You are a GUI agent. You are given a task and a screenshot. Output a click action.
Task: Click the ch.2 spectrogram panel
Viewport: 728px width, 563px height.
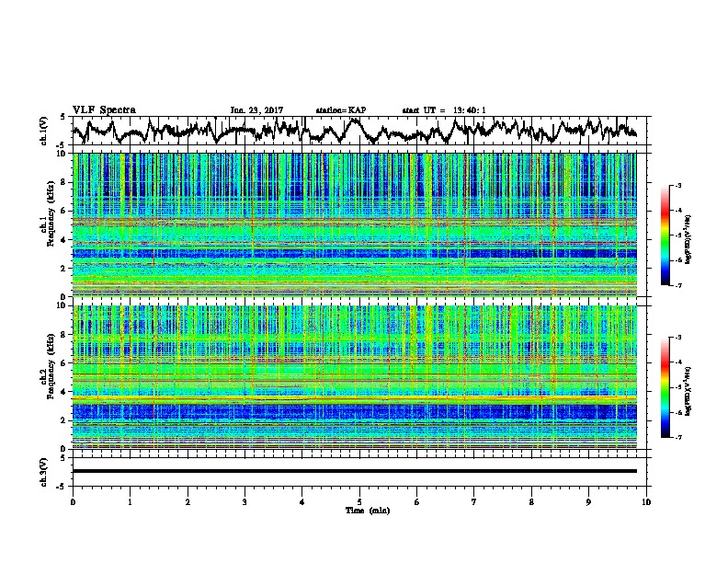[x=355, y=377]
